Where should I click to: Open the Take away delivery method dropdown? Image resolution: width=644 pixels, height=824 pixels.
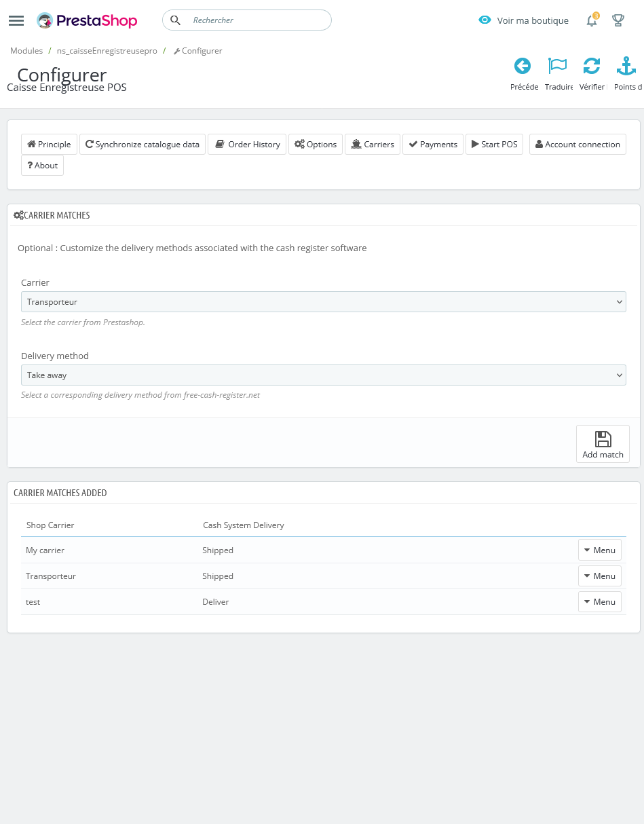tap(323, 375)
